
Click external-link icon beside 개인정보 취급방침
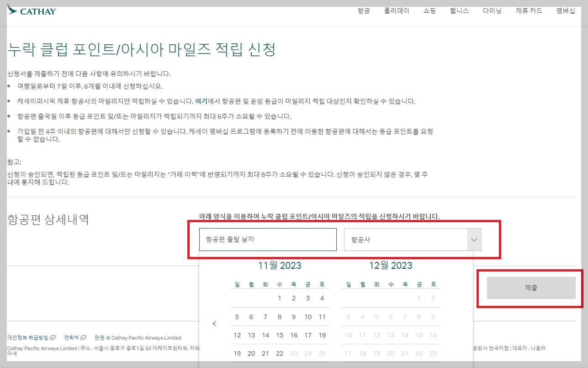tap(53, 338)
